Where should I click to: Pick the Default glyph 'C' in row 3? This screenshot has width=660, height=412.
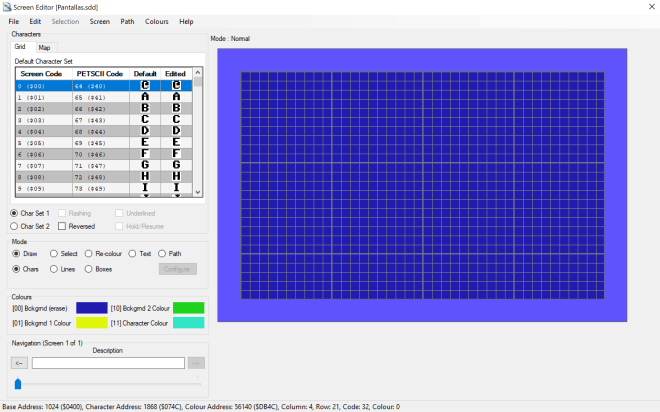click(x=146, y=119)
